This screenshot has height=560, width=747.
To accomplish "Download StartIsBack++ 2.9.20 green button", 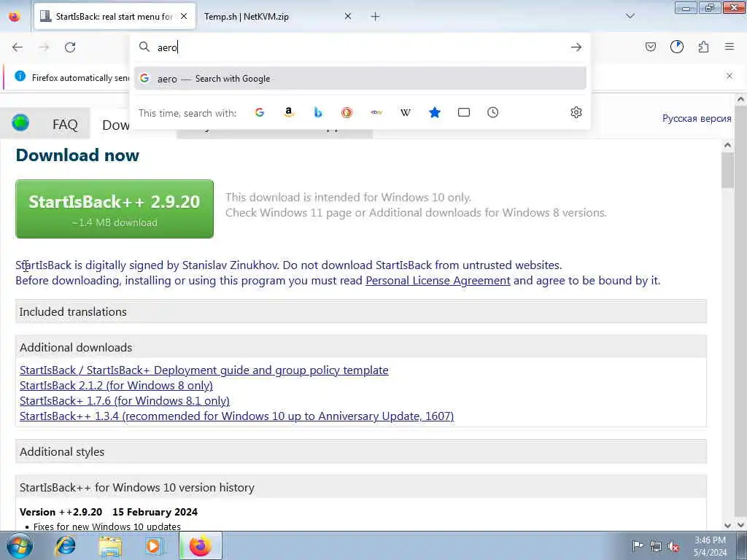I will click(115, 209).
